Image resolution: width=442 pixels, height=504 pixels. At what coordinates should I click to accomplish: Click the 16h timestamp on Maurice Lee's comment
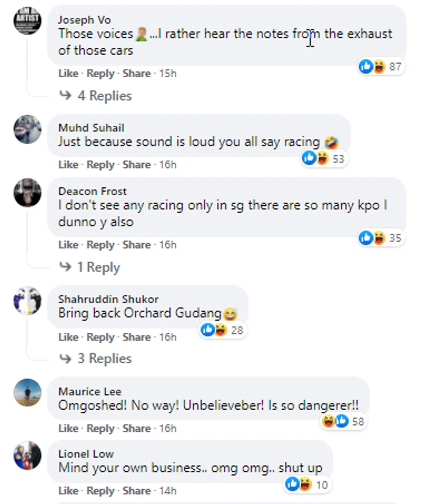(x=168, y=429)
